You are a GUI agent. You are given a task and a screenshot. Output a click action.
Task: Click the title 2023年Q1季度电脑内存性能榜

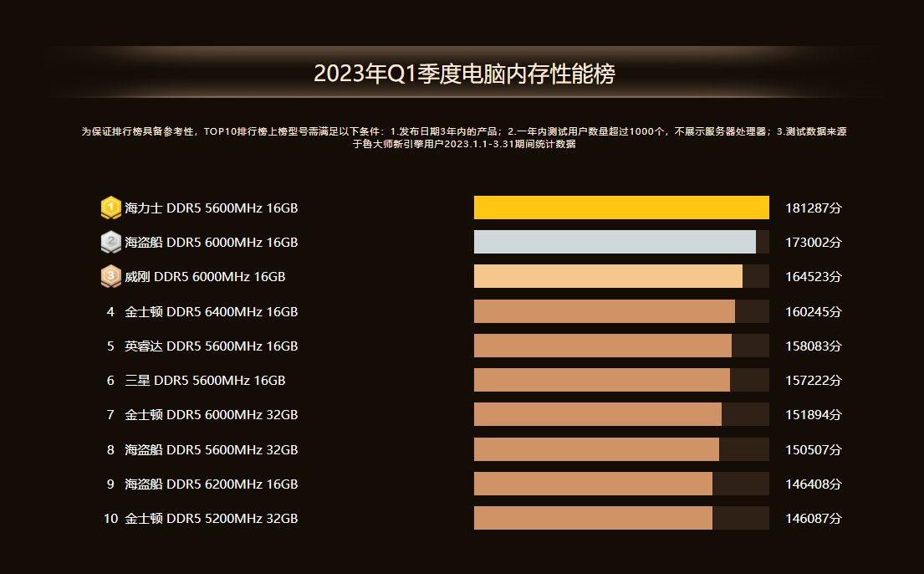tap(464, 74)
